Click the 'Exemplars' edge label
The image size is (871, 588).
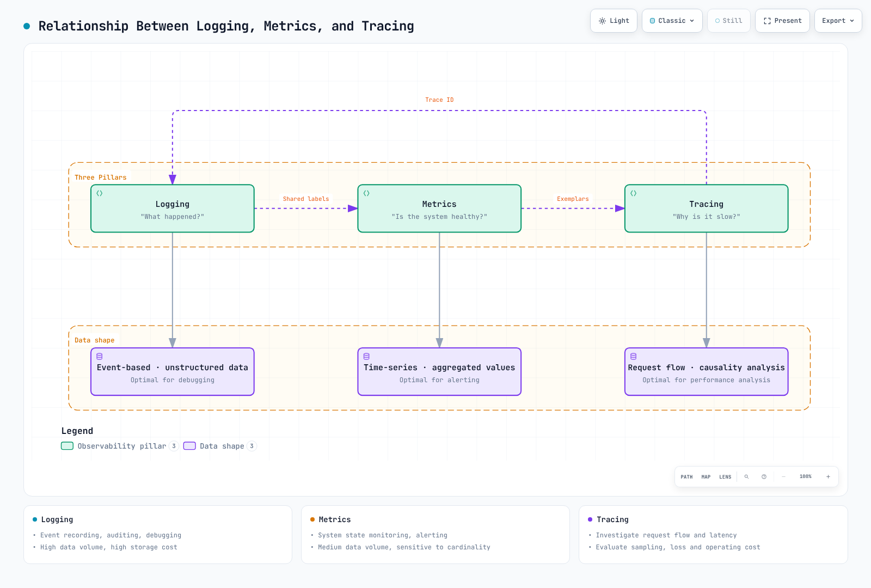point(573,199)
